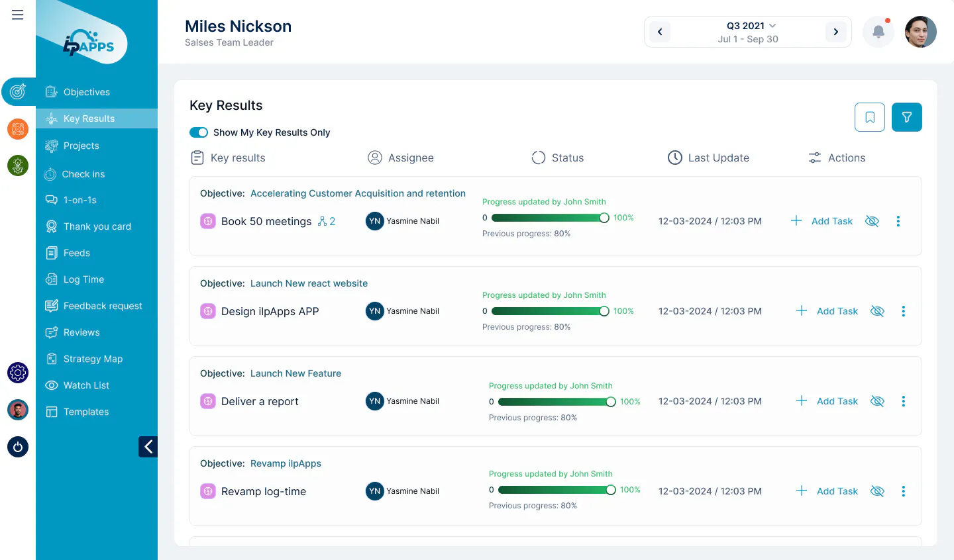The height and width of the screenshot is (560, 954).
Task: Toggle visibility eye for Revamp log-time
Action: point(878,491)
